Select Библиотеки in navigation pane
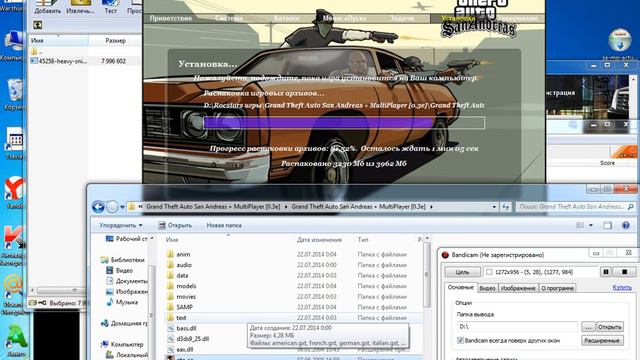 click(x=122, y=260)
